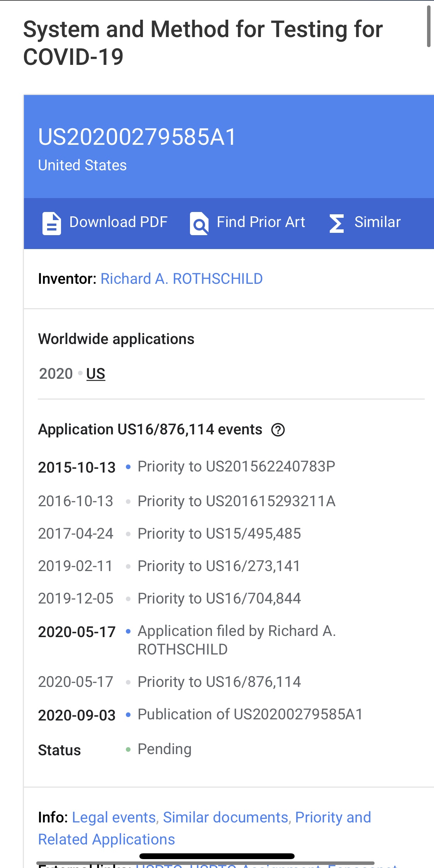434x868 pixels.
Task: Click the Download PDF document icon
Action: (52, 223)
